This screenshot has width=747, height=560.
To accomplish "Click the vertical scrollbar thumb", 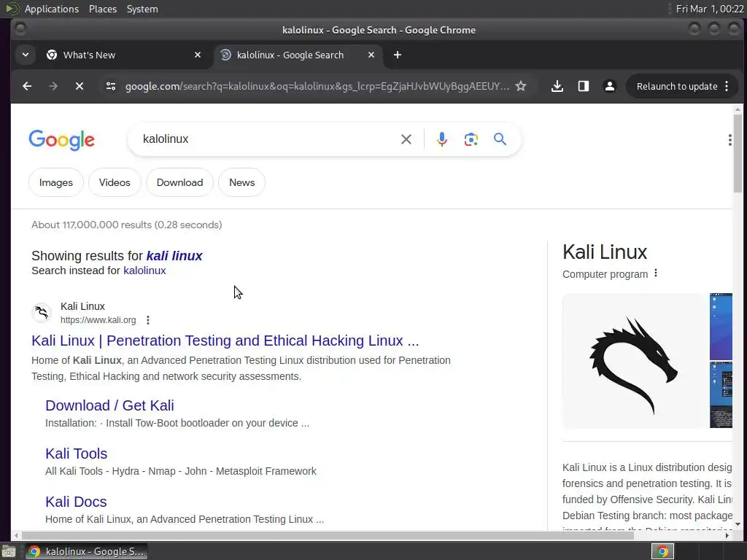I will tap(738, 153).
